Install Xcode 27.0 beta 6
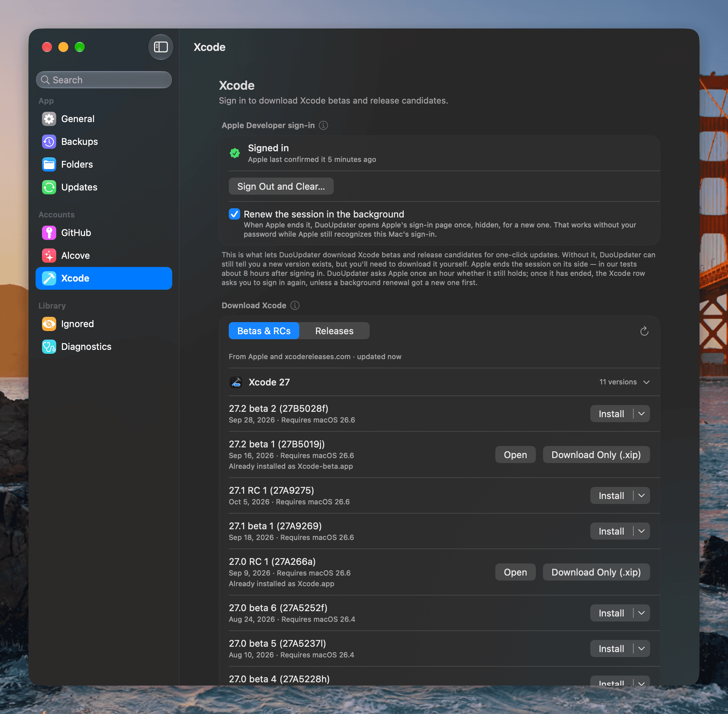Viewport: 728px width, 714px height. (x=611, y=613)
